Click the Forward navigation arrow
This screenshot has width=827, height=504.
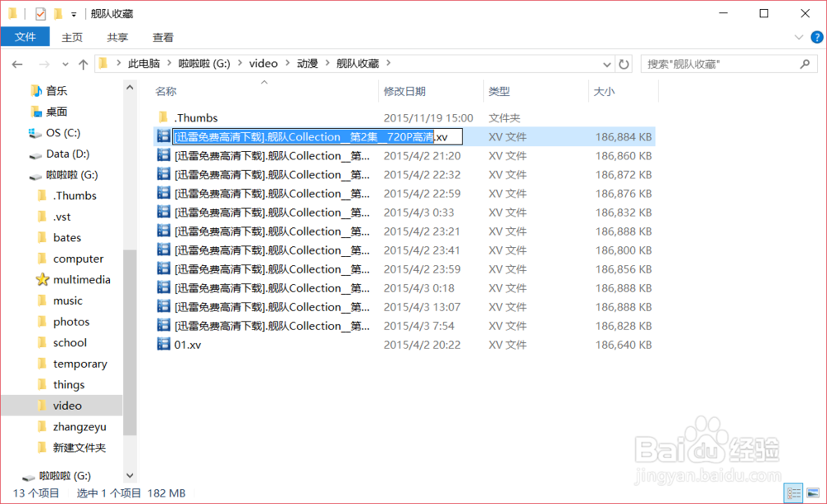[45, 64]
